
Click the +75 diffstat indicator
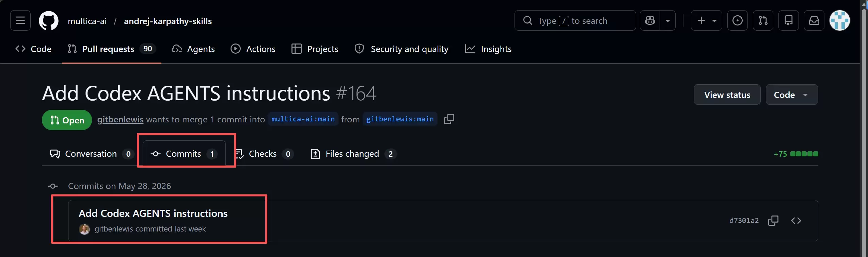click(796, 154)
